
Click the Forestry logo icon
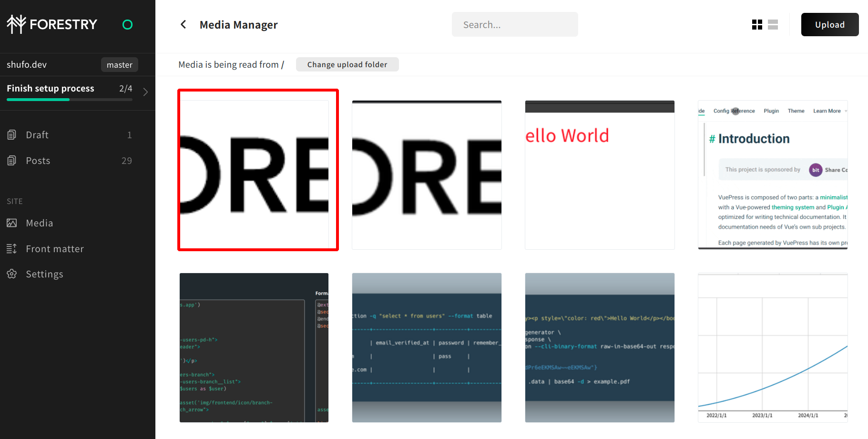coord(16,24)
